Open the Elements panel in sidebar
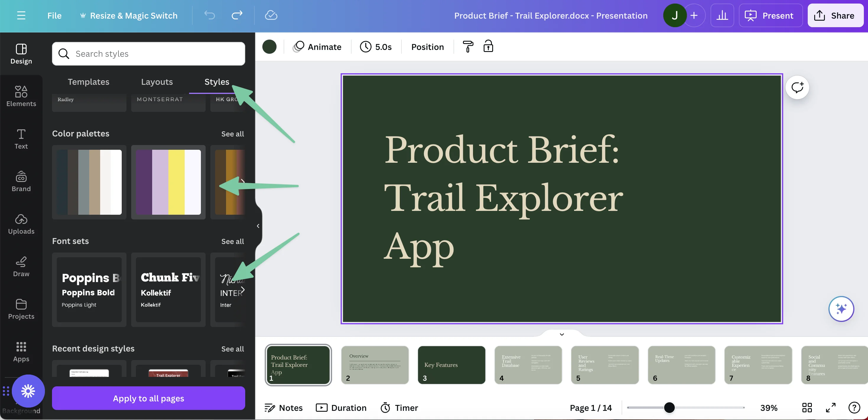 21,96
